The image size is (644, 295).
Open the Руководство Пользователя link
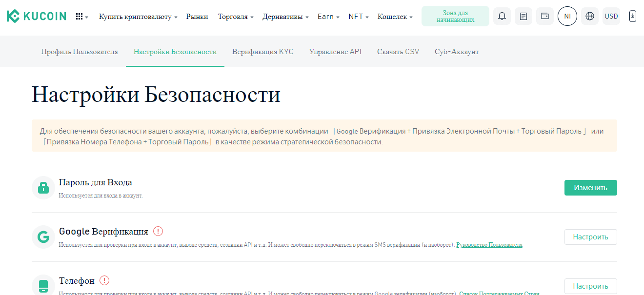pyautogui.click(x=489, y=245)
